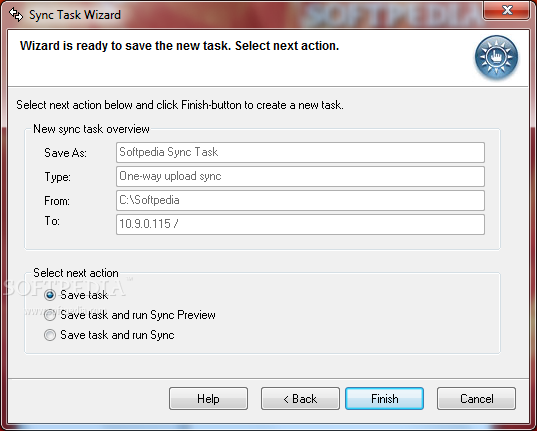Go to previous step with Back button
The image size is (537, 431).
point(300,399)
